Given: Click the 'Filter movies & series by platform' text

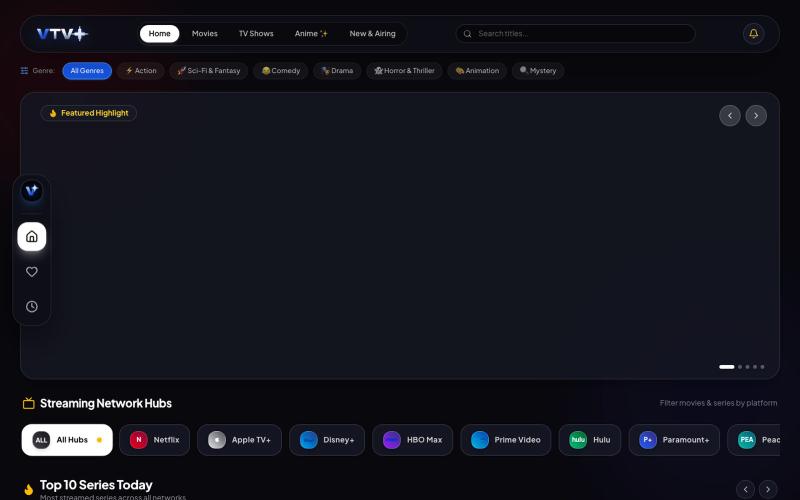Looking at the screenshot, I should 718,403.
